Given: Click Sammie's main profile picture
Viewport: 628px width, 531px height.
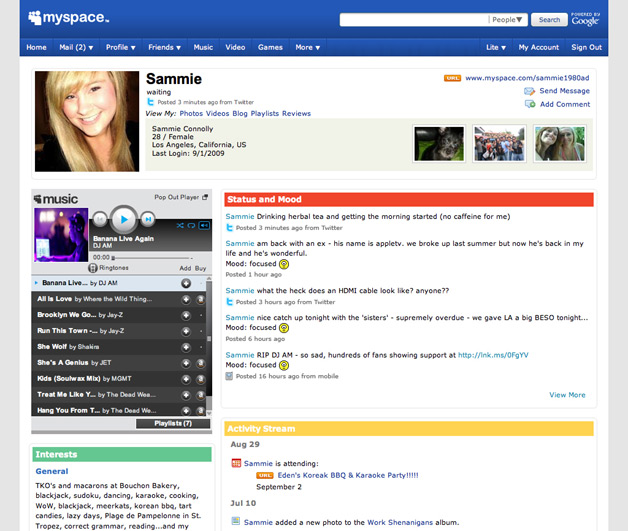Looking at the screenshot, I should (87, 121).
